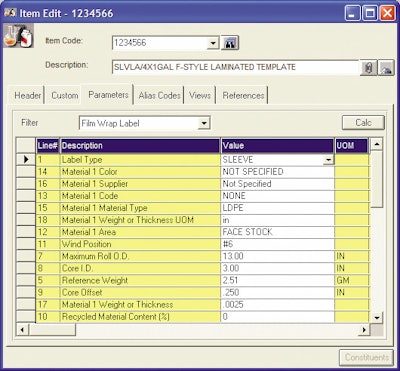The height and width of the screenshot is (371, 400).
Task: Click the row selector for Core I.D. row
Action: [26, 268]
